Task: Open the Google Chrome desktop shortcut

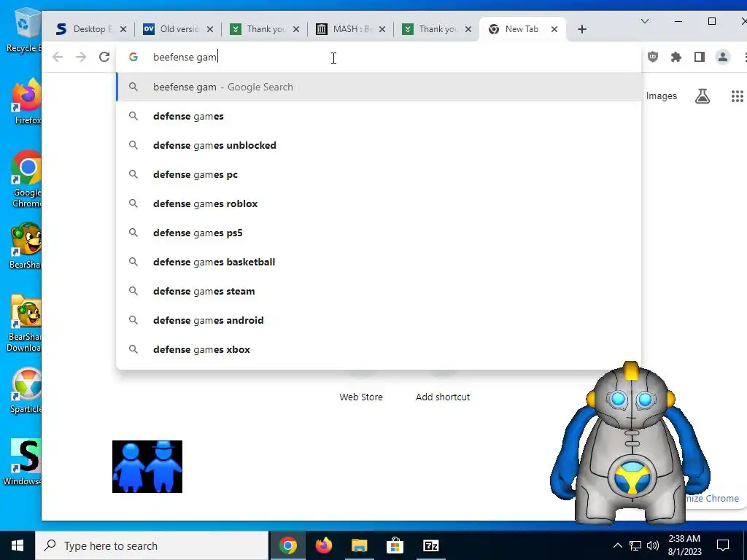Action: point(27,179)
